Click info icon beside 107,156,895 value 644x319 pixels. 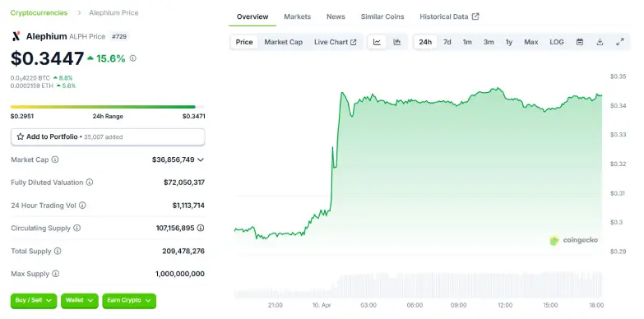pos(201,228)
